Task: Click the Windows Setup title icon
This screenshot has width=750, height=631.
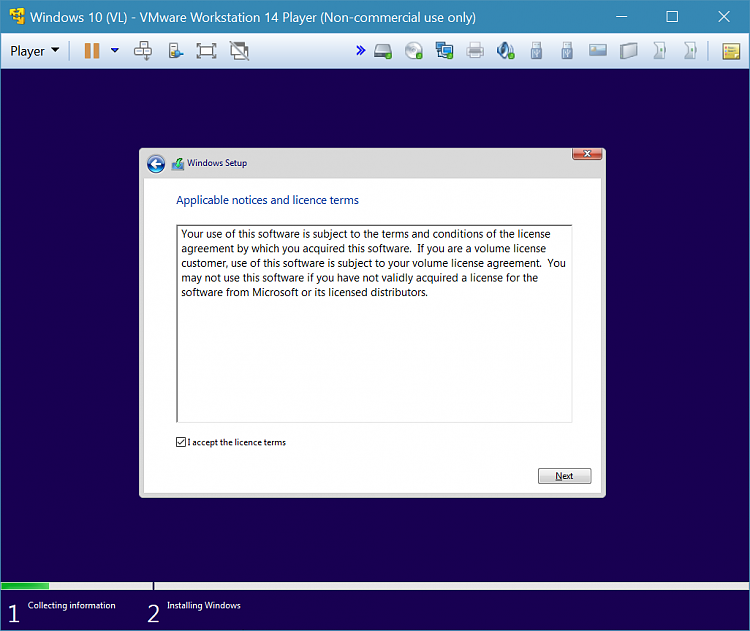Action: (x=178, y=164)
